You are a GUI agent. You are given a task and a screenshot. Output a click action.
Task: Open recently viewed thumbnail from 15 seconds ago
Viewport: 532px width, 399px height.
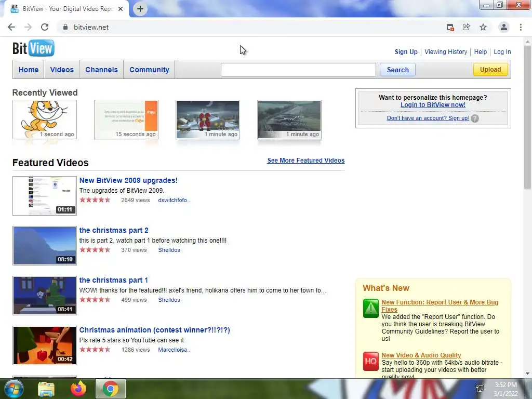[x=126, y=119]
